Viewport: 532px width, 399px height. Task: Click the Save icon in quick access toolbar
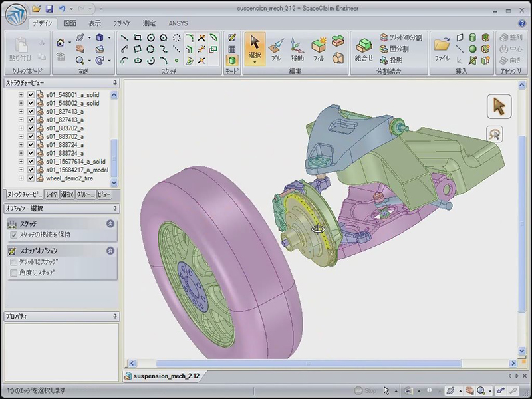tap(49, 9)
